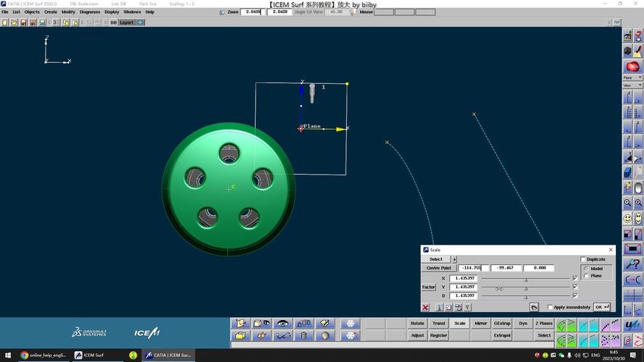Click the X factor slider handle
The image size is (644, 362).
[526, 279]
